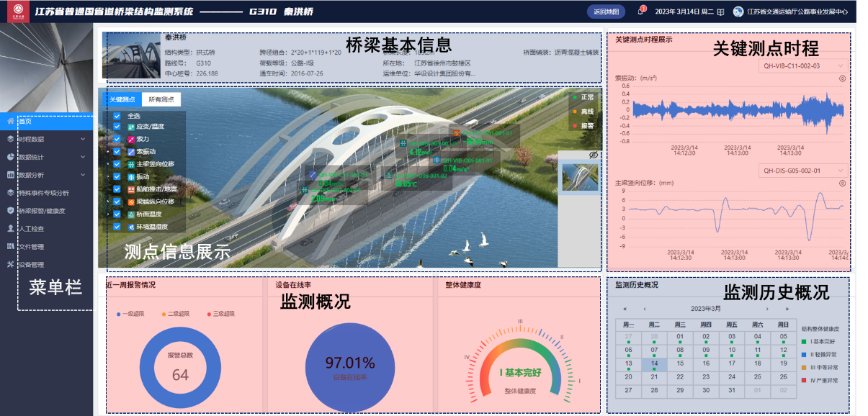
Task: Click the 三级超限 legend item
Action: pos(220,314)
